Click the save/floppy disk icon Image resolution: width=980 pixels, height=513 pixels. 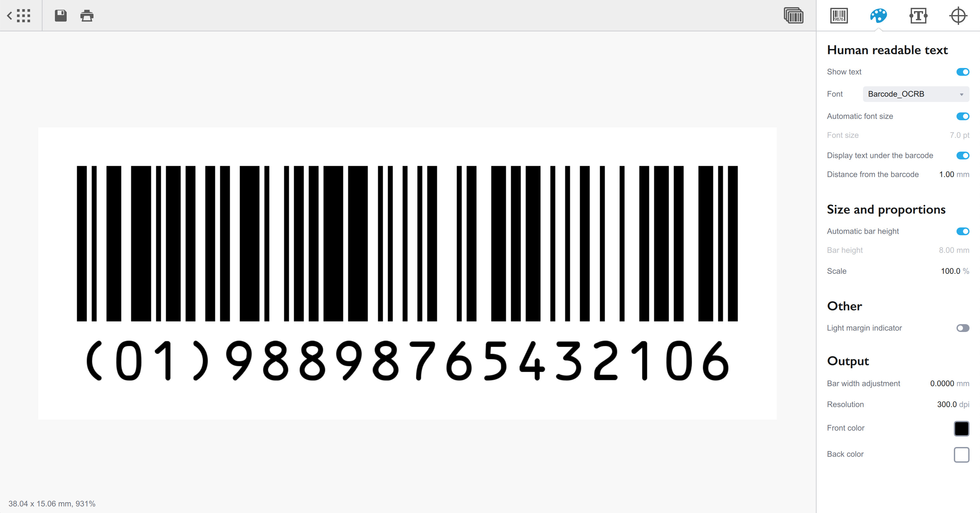[60, 16]
